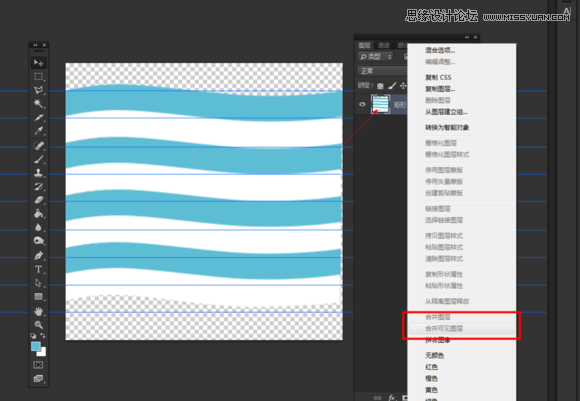Select the Pen tool
Image resolution: width=580 pixels, height=401 pixels.
[38, 256]
